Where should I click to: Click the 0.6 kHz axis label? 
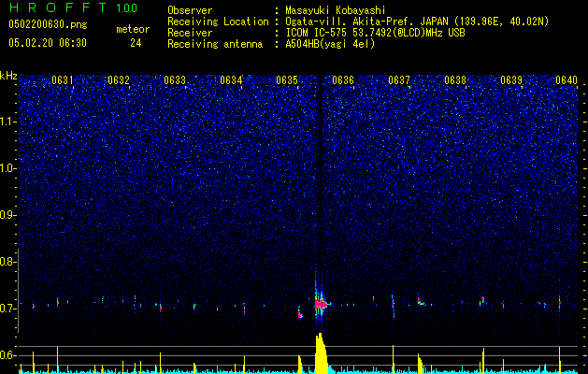[7, 355]
